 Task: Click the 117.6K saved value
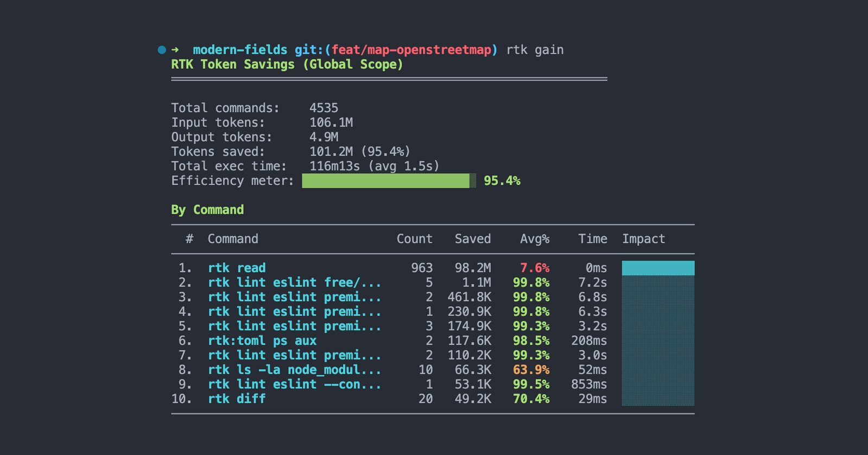point(469,341)
